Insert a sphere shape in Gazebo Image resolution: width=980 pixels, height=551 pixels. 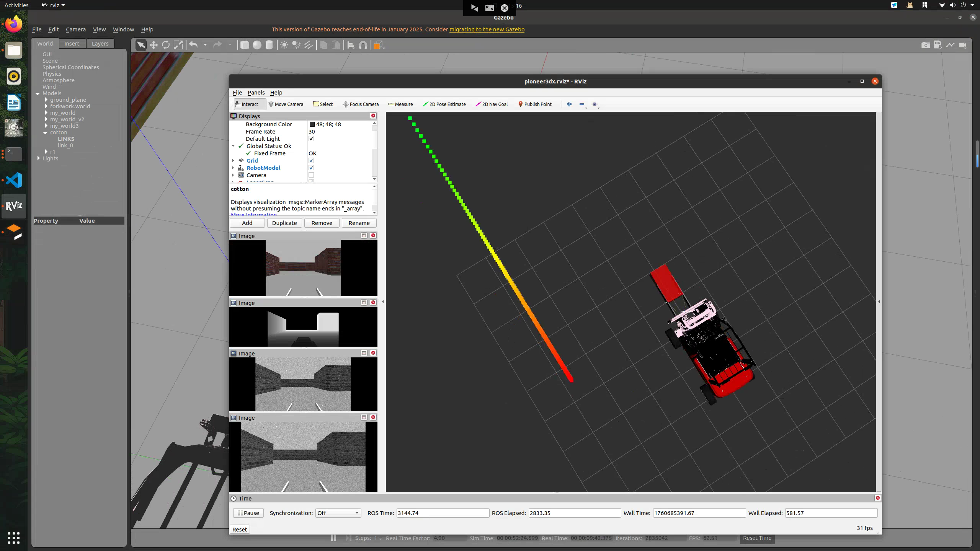pos(257,45)
